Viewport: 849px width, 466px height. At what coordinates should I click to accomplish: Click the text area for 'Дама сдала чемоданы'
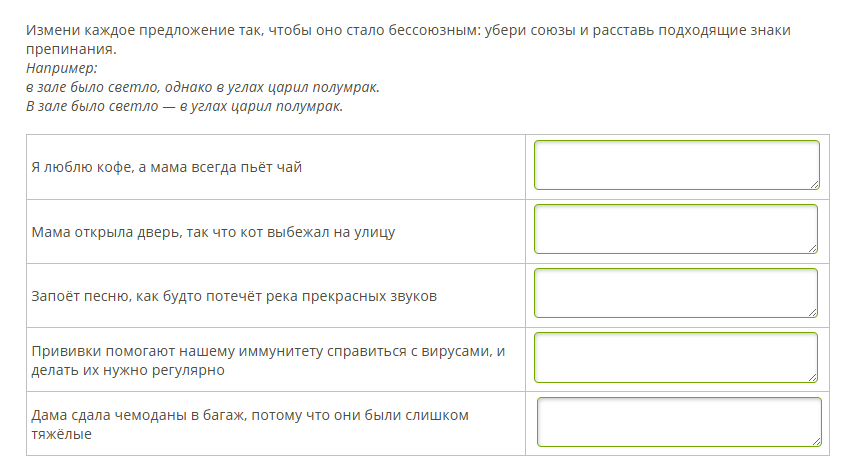(679, 422)
